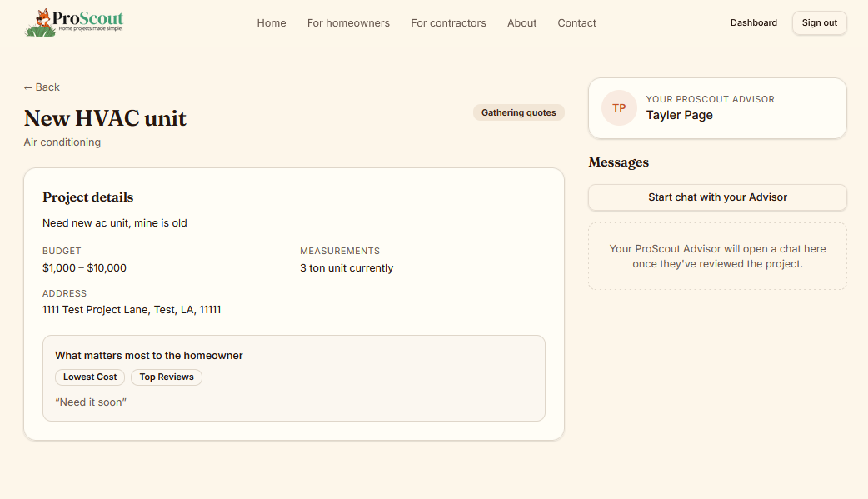This screenshot has width=868, height=499.
Task: Start chat with your Advisor
Action: [717, 197]
